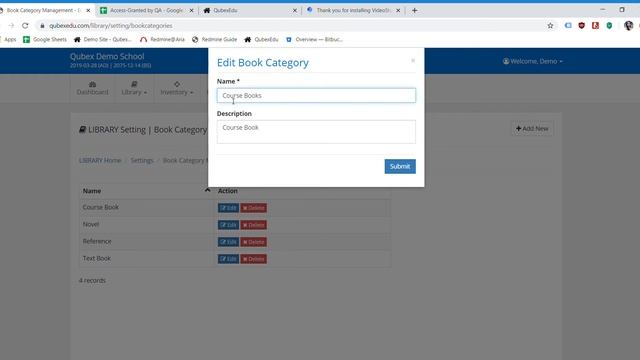Edit the Course Book row

[x=228, y=208]
